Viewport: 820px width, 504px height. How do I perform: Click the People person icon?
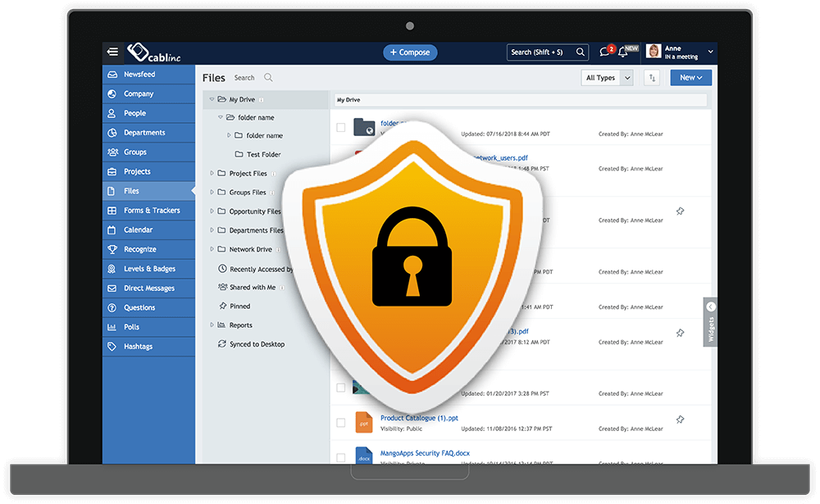pyautogui.click(x=112, y=113)
